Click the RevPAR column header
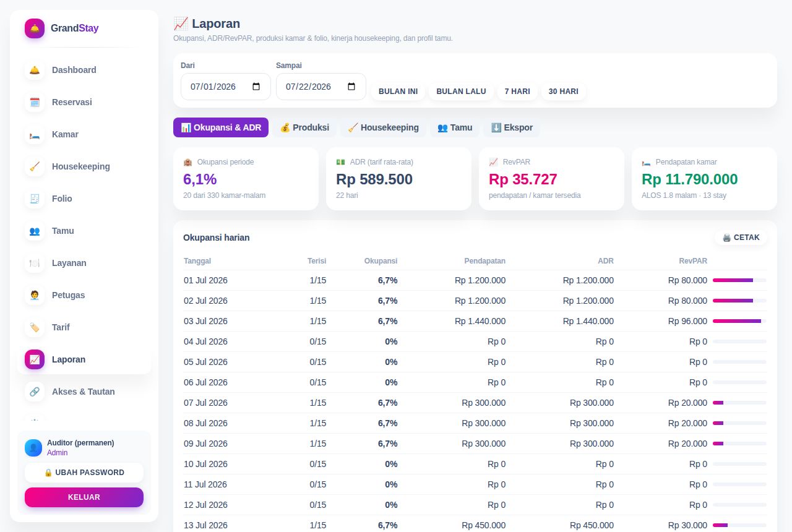Screen dimensions: 792x532 coord(693,261)
